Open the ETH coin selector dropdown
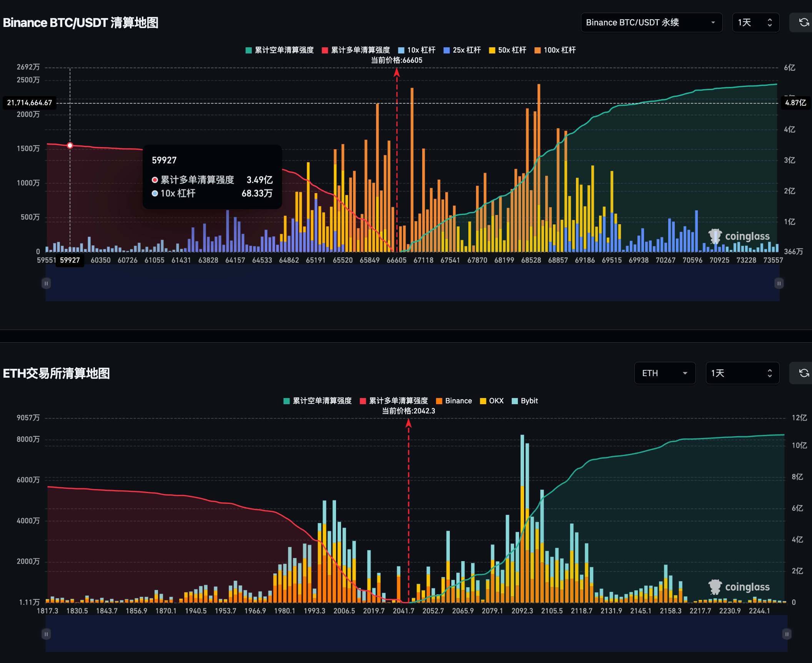The image size is (812, 663). [x=665, y=373]
